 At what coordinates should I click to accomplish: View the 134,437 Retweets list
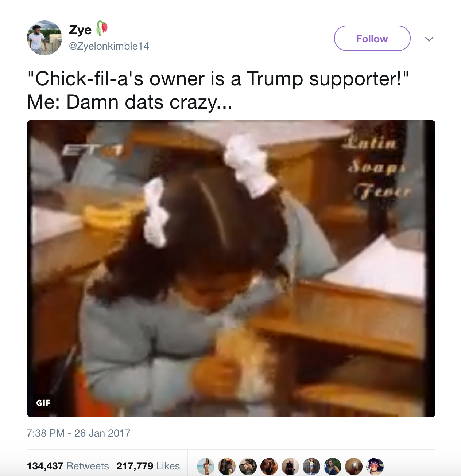[68, 466]
